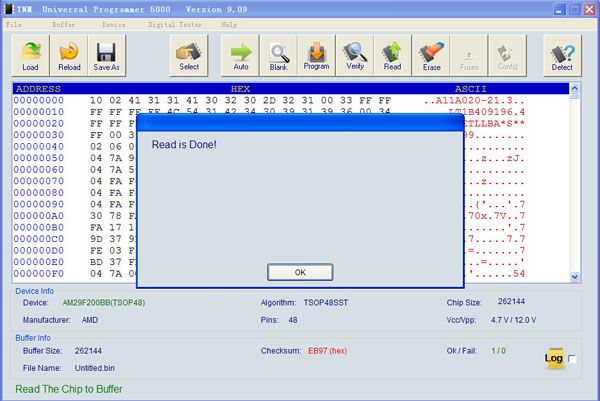The height and width of the screenshot is (401, 600).
Task: Select the Erase chip tool
Action: [x=431, y=55]
